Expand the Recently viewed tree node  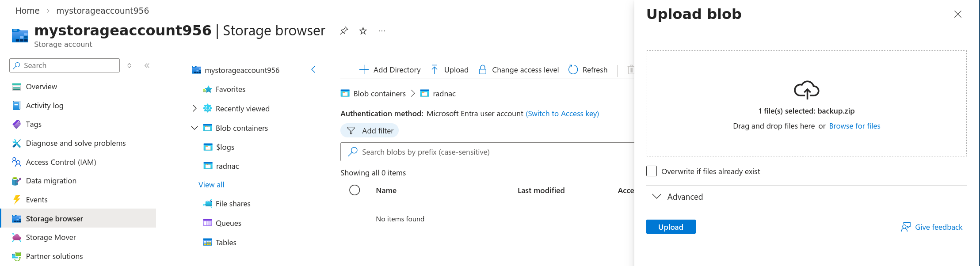coord(194,108)
